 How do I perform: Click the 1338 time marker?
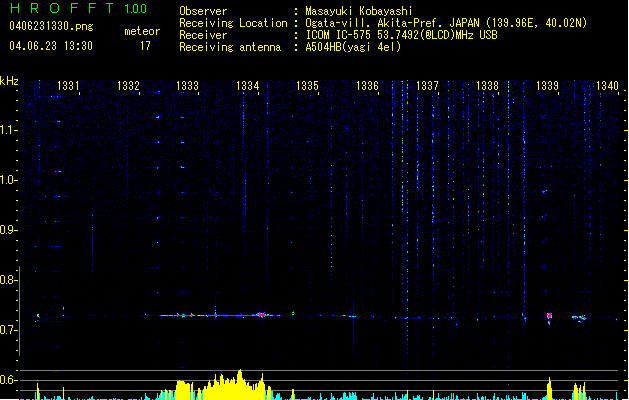(x=487, y=87)
